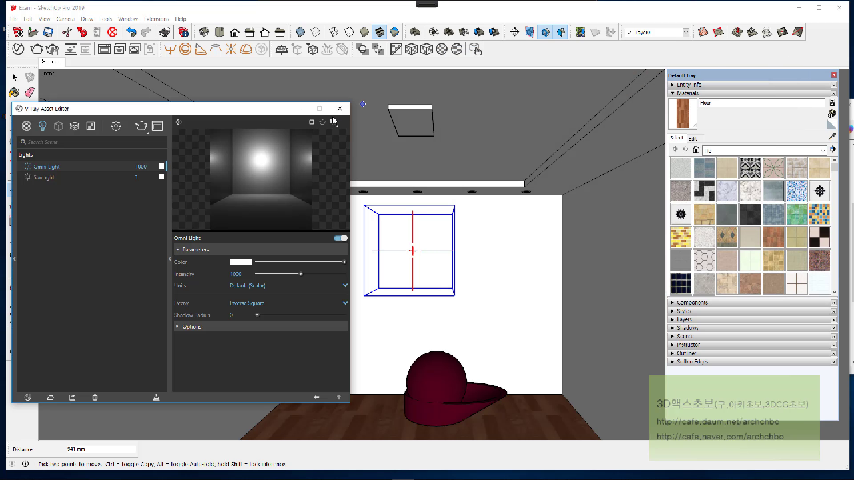Select Shaded With Textures style icon

[x=380, y=32]
